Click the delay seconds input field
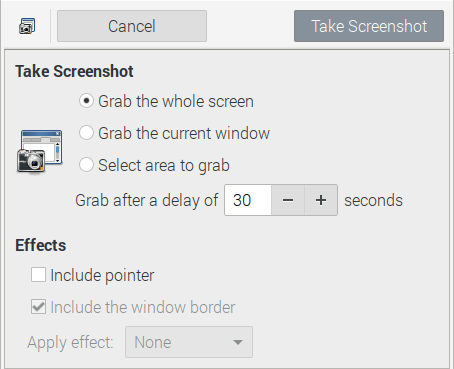This screenshot has width=454, height=369. (248, 200)
